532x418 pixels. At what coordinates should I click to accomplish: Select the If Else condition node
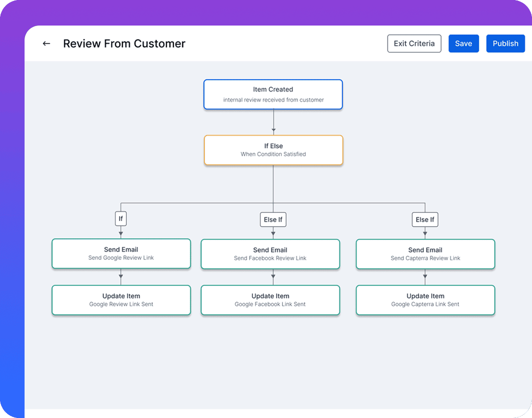[274, 150]
